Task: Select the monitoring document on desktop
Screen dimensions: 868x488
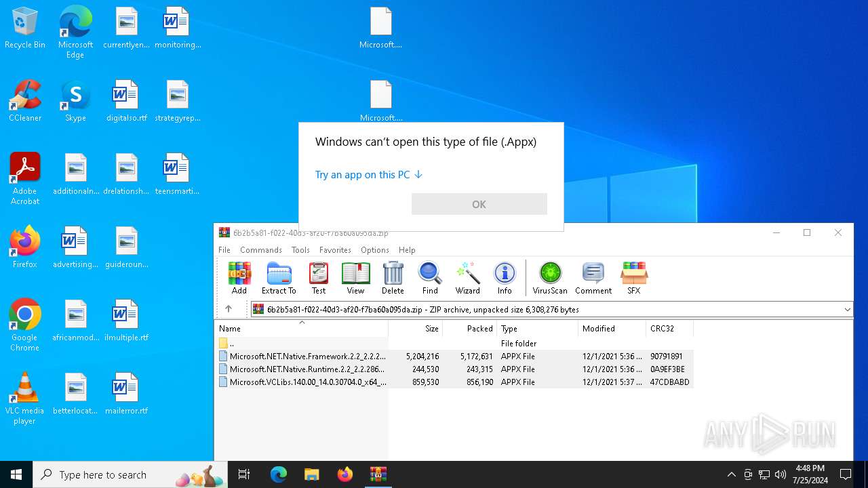Action: point(177,28)
